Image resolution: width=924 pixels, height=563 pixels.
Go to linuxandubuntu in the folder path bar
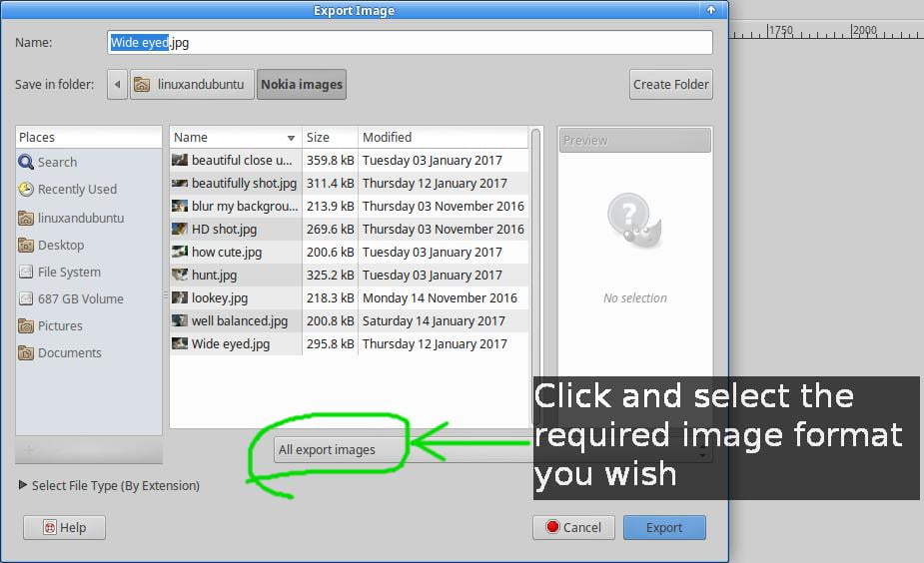click(192, 84)
